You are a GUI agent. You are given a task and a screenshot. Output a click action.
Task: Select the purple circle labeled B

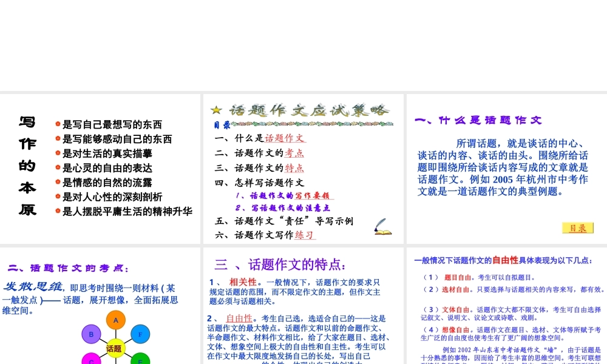click(x=91, y=334)
